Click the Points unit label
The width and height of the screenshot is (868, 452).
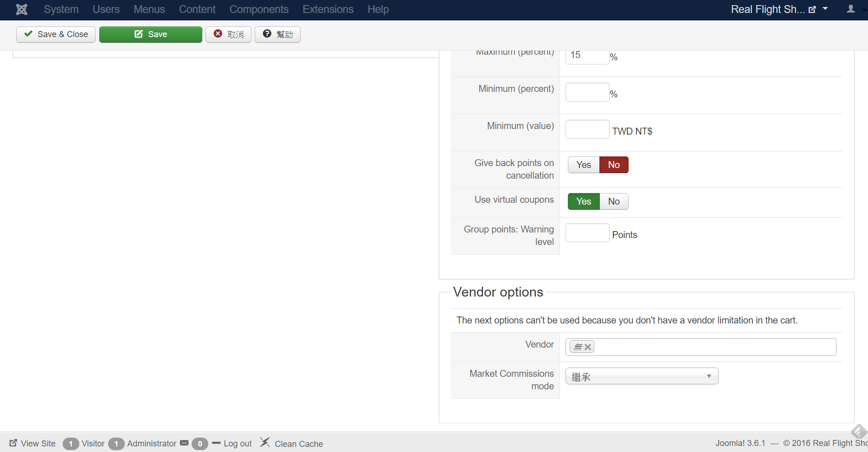[625, 235]
